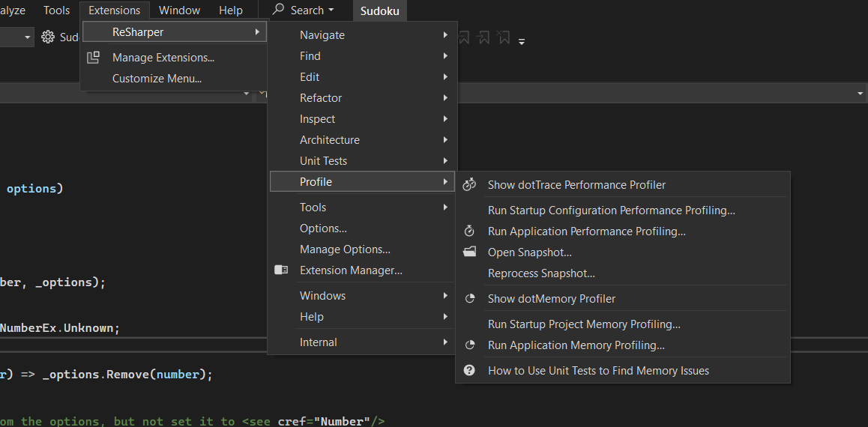Viewport: 868px width, 427px height.
Task: Click the magnifier Search icon in the title bar
Action: (278, 9)
